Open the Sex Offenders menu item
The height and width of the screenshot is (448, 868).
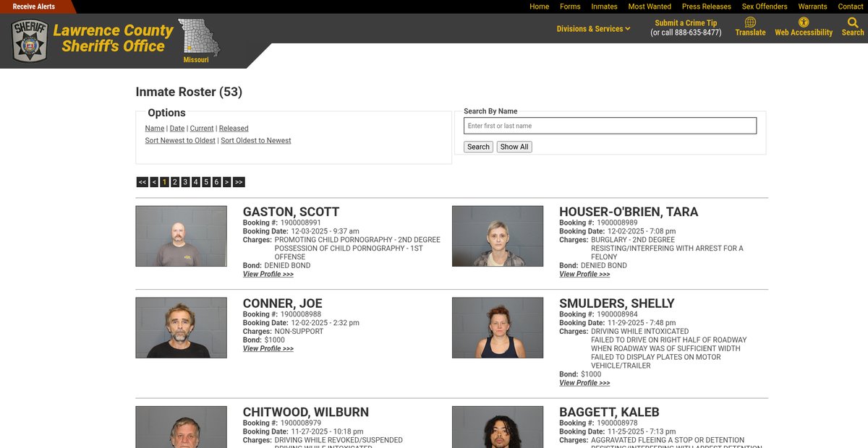[765, 7]
